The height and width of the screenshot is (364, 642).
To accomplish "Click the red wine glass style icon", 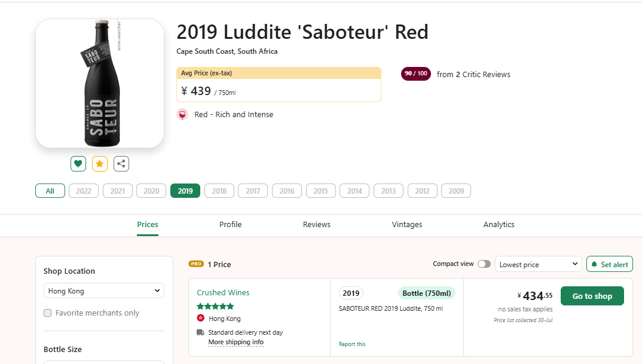I will (x=183, y=114).
